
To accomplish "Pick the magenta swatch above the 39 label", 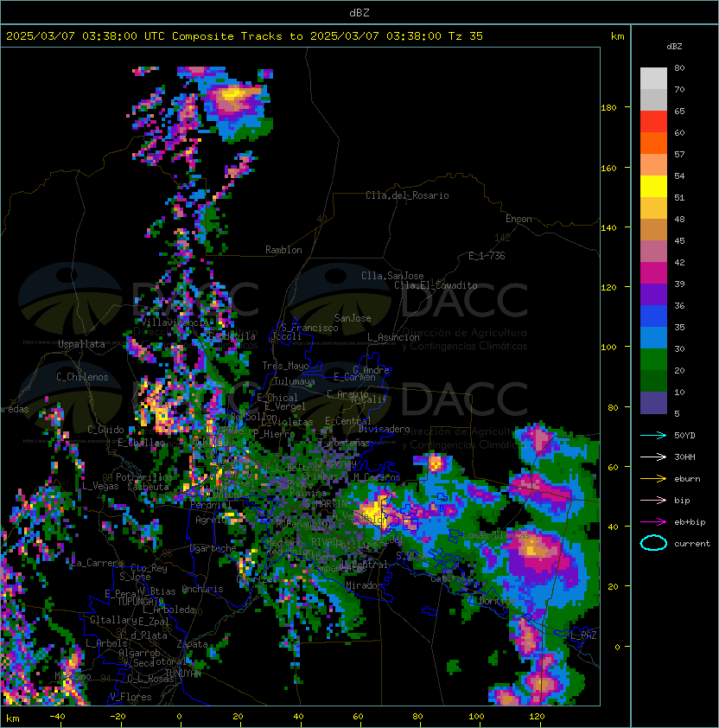I will click(x=653, y=273).
